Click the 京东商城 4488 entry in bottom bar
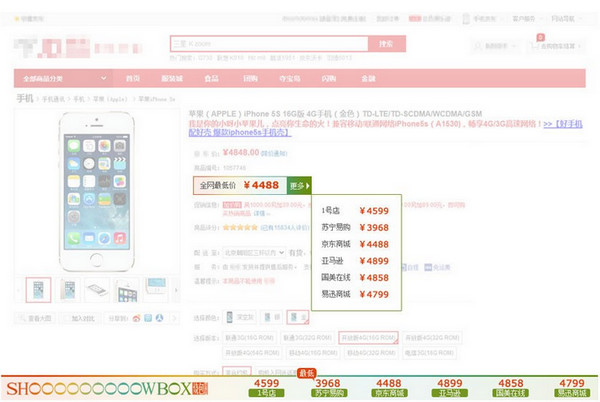 (389, 388)
